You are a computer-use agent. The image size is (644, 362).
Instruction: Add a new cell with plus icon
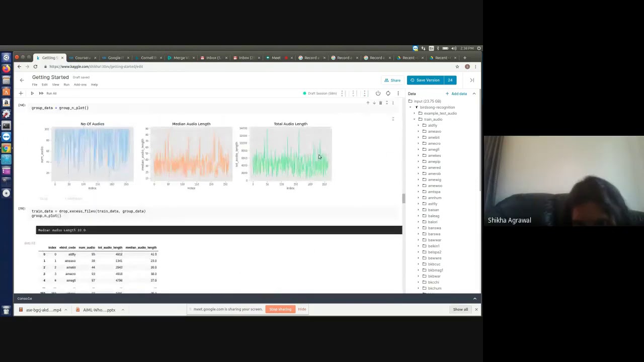(21, 94)
